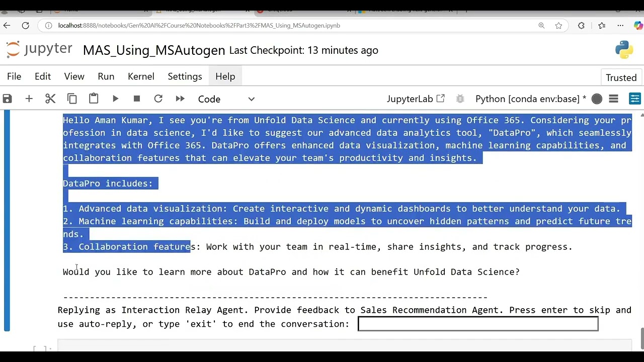
Task: Click the Last Checkpoint text
Action: point(303,50)
